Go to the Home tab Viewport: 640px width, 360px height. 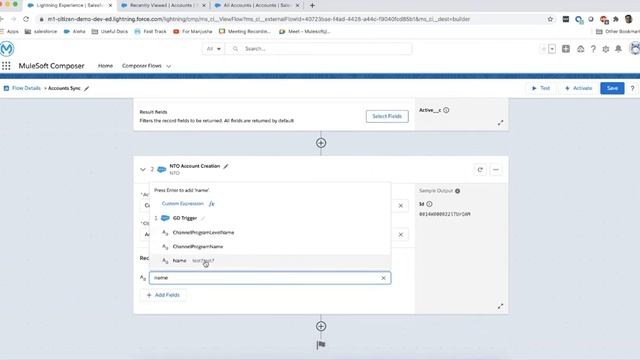click(x=105, y=66)
